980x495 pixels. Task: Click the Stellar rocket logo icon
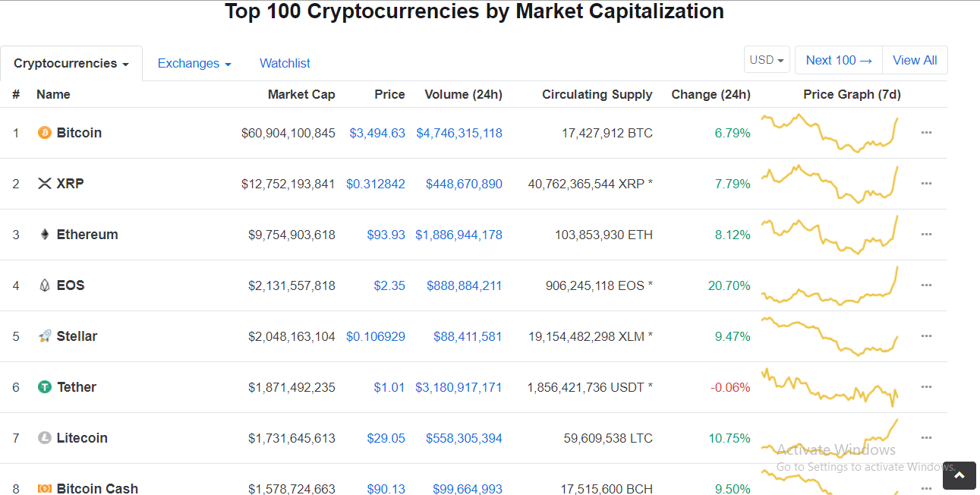tap(45, 336)
